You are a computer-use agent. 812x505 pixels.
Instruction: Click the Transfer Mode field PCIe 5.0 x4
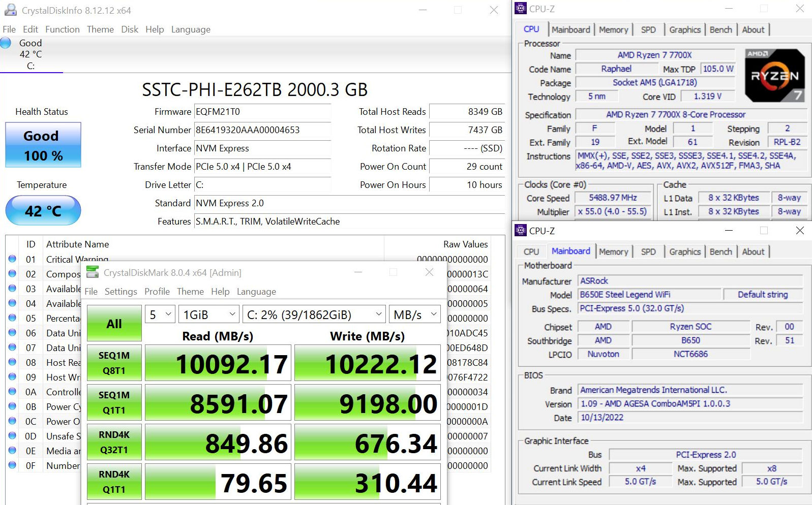click(x=262, y=167)
